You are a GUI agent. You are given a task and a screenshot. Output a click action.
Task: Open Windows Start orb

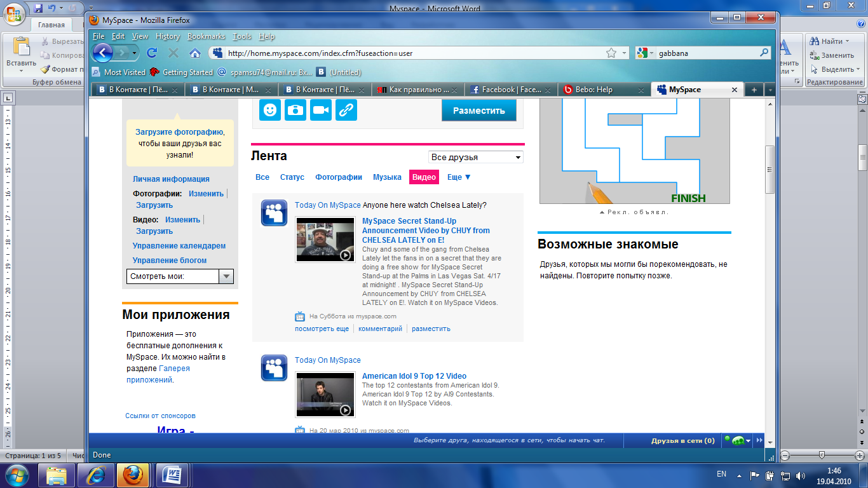tap(17, 475)
